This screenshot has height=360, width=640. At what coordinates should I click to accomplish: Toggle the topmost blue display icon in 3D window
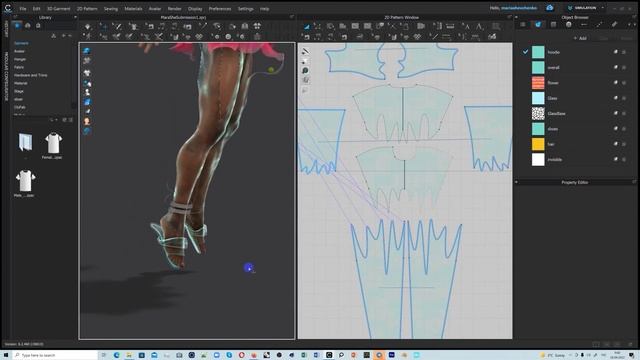(x=87, y=51)
